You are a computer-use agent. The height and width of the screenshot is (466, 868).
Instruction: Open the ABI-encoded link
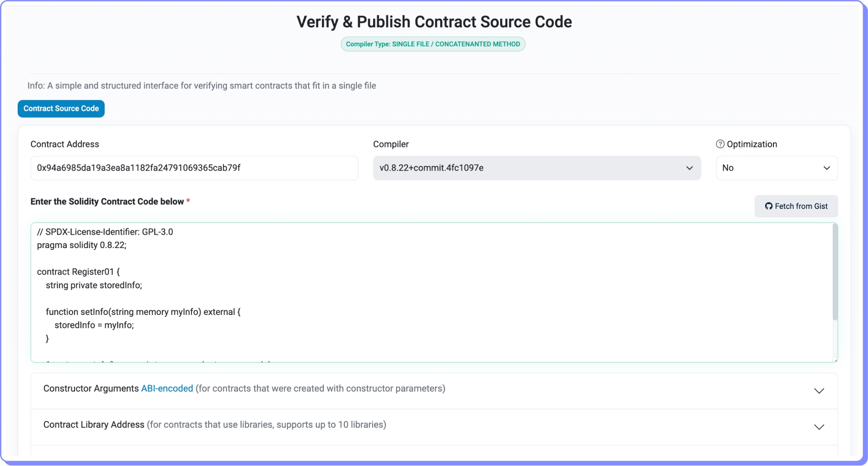167,389
